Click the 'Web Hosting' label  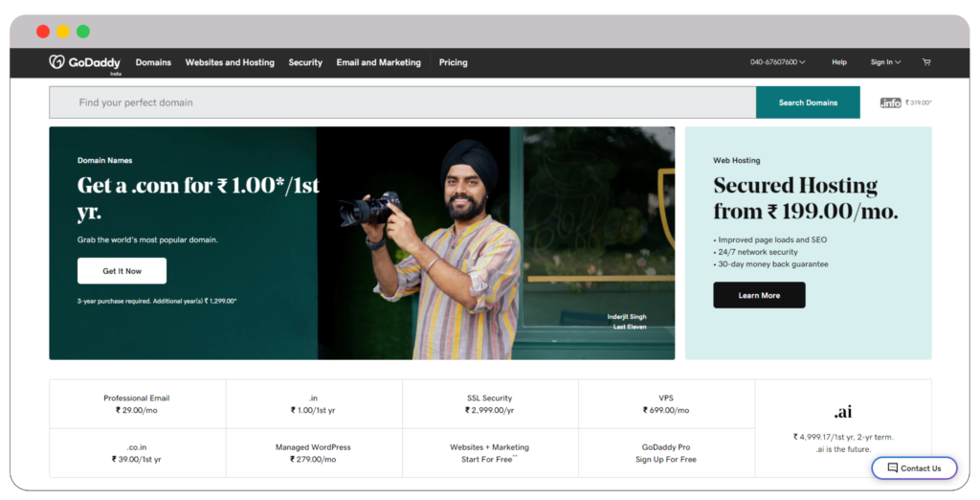pos(737,160)
